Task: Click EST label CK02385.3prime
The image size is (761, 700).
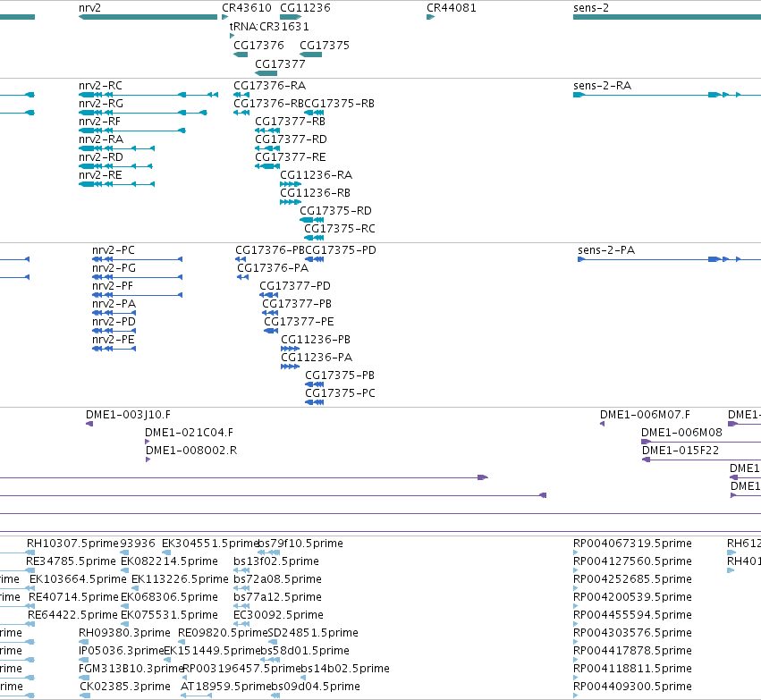Action: pyautogui.click(x=125, y=687)
